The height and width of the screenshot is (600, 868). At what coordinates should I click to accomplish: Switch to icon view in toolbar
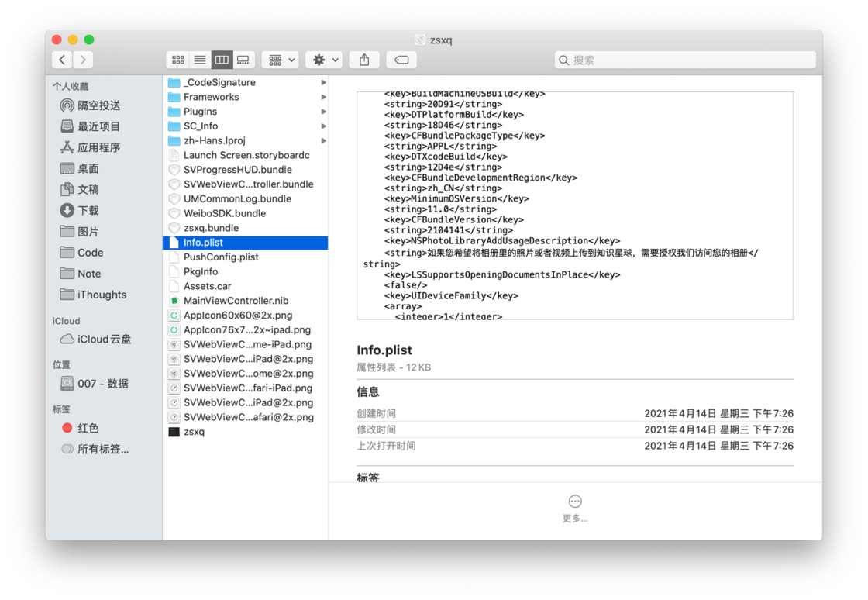coord(177,60)
